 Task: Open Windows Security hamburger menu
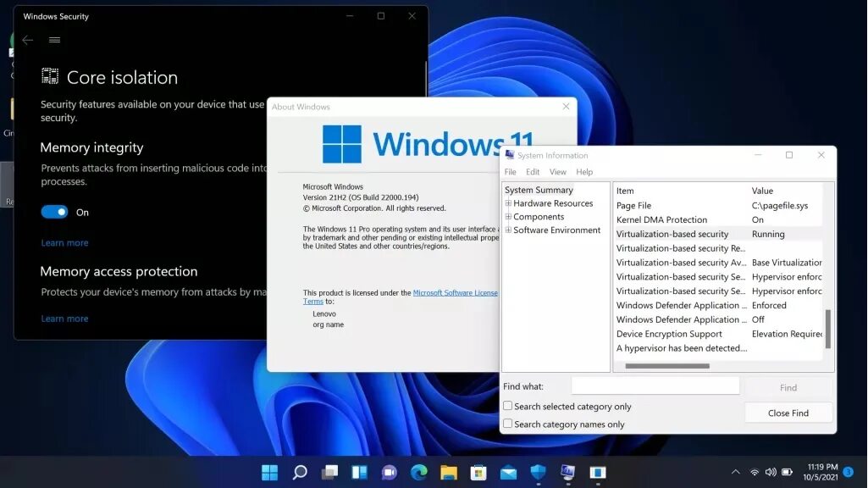[x=54, y=40]
